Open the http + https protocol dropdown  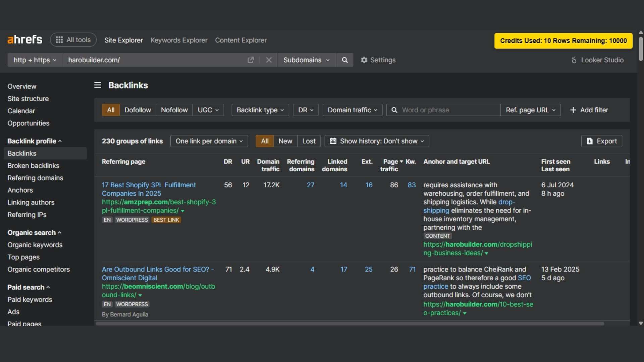(x=35, y=60)
